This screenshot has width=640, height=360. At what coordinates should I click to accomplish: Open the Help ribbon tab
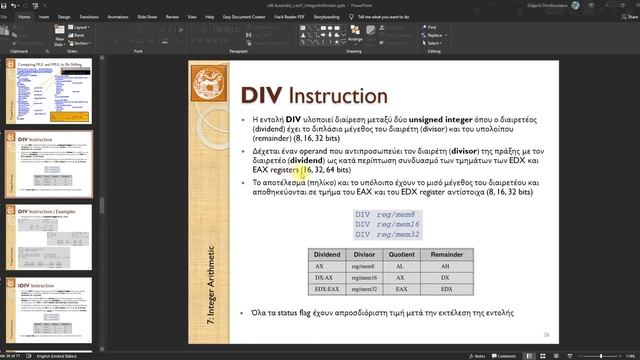(210, 17)
